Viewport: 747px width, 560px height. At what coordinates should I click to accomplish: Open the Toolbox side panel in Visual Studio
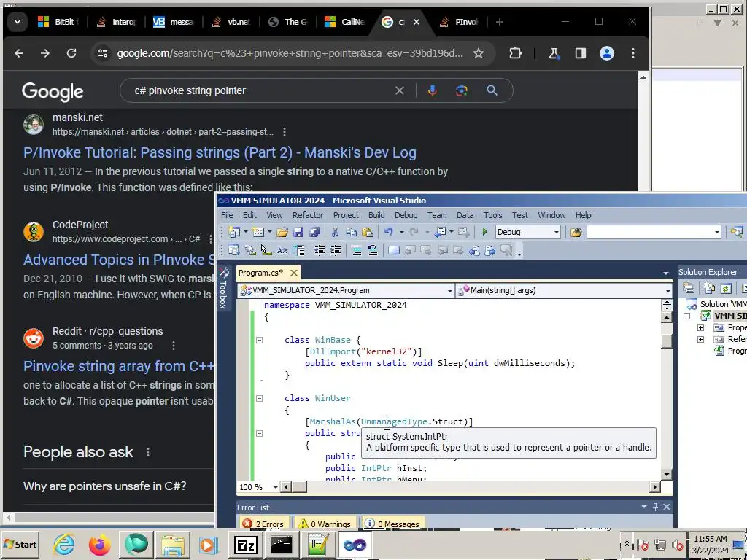pos(223,287)
